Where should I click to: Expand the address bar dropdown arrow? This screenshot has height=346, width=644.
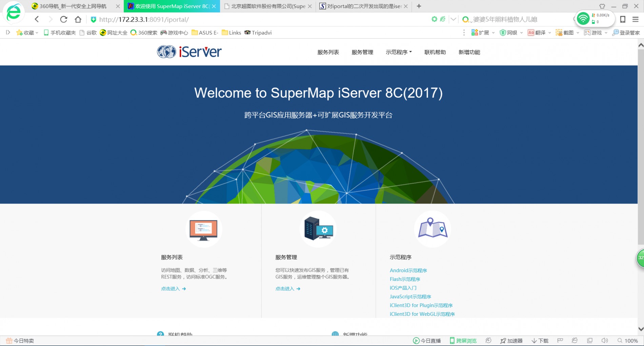point(453,19)
